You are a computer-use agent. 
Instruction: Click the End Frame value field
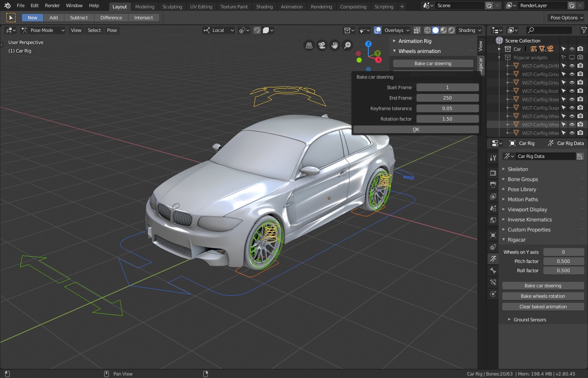pyautogui.click(x=448, y=98)
